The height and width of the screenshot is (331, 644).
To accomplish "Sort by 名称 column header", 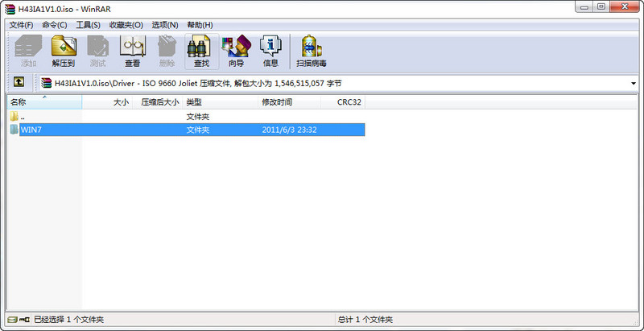I will click(x=44, y=102).
